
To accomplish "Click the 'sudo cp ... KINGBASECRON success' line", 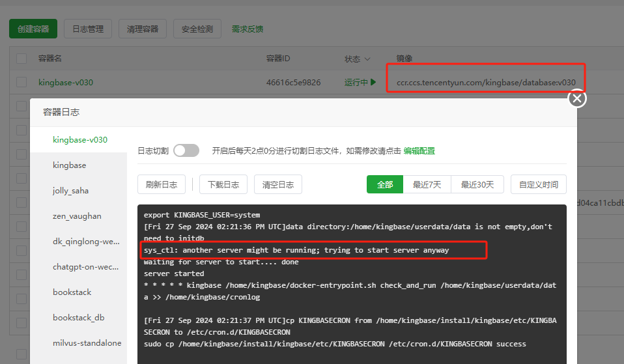I will (x=335, y=344).
